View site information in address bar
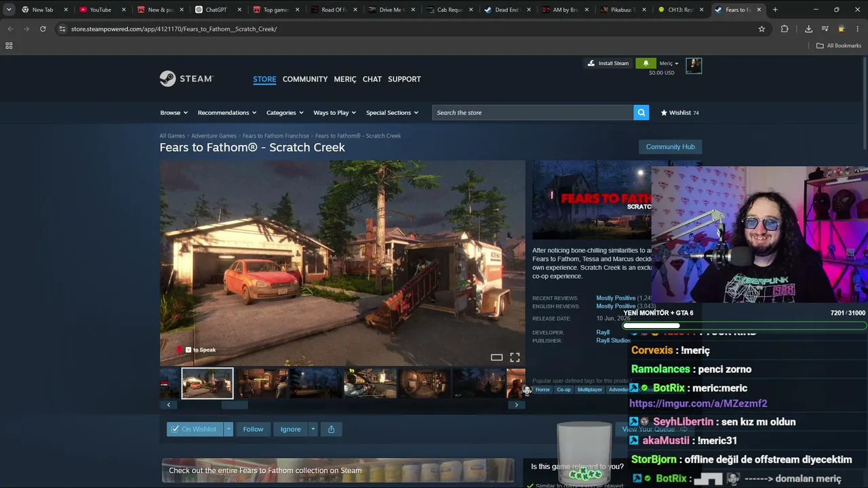The image size is (868, 488). pos(62,29)
